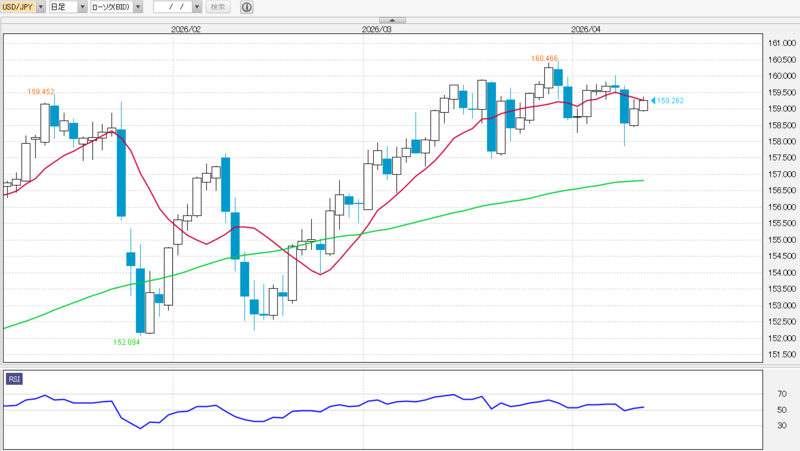Click the RSI 50 level label
Screen dimensions: 800x451
coord(782,410)
